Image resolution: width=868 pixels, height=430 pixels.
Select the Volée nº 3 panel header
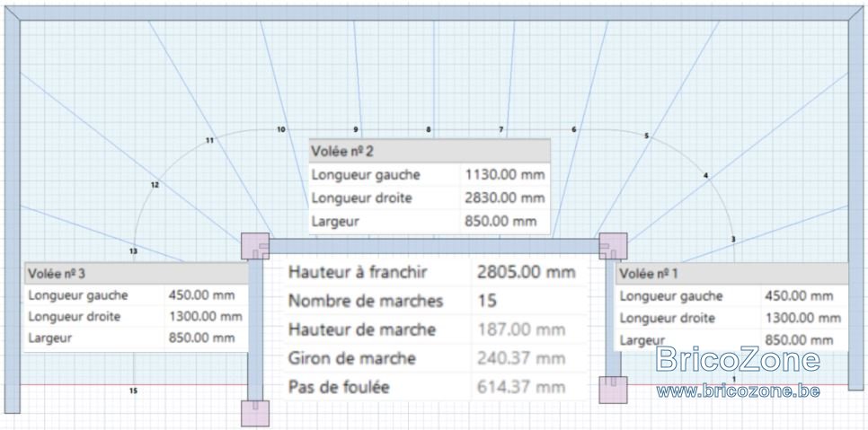click(136, 273)
